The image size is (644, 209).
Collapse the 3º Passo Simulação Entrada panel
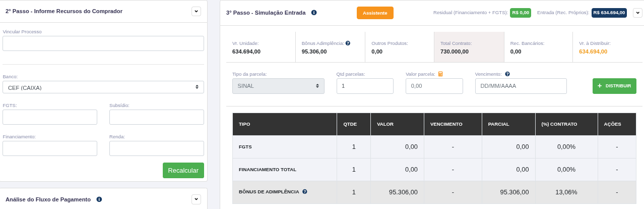click(x=637, y=13)
